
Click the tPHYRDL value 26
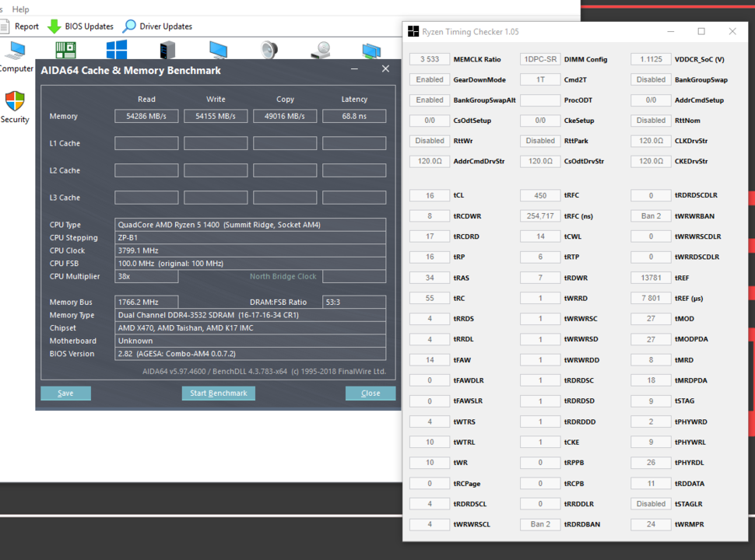point(651,462)
